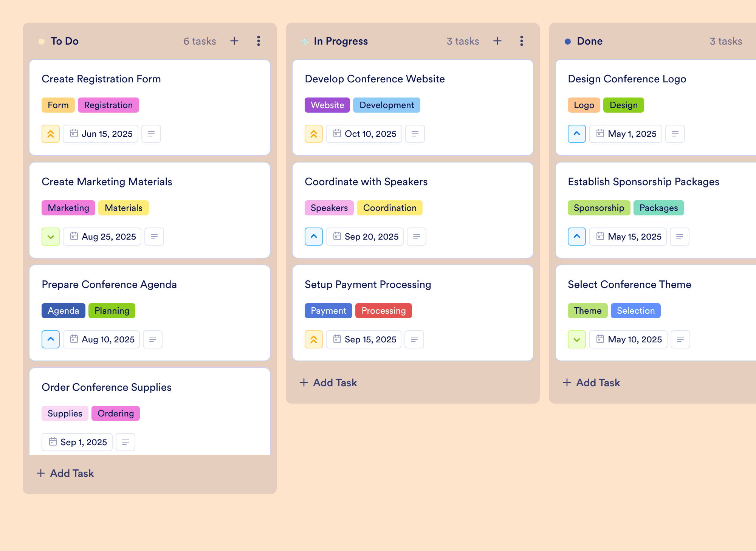Click the priority chevron on Coordinate with Speakers
Screen dimensions: 756x551
coord(314,237)
